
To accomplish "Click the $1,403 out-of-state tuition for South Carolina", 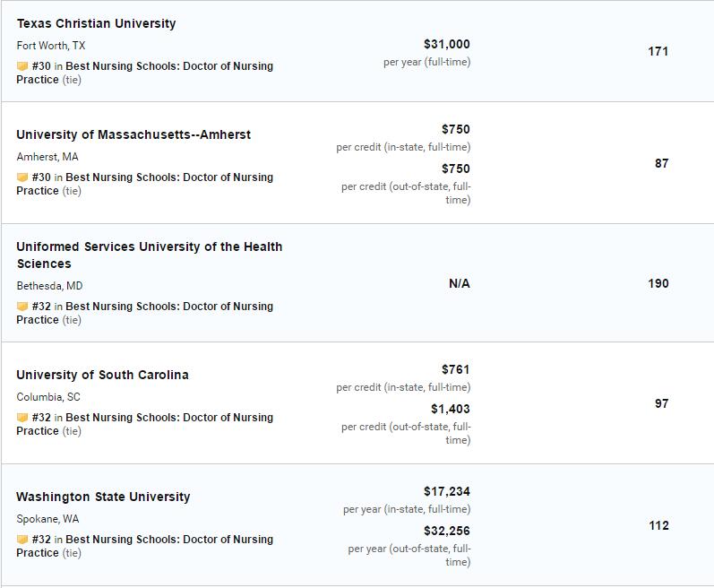I will (451, 409).
